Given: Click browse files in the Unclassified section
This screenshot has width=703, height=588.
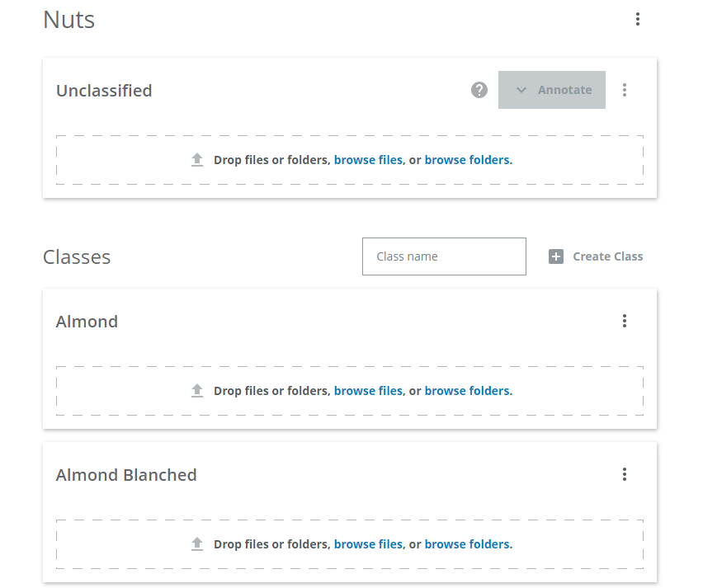Looking at the screenshot, I should click(x=368, y=160).
